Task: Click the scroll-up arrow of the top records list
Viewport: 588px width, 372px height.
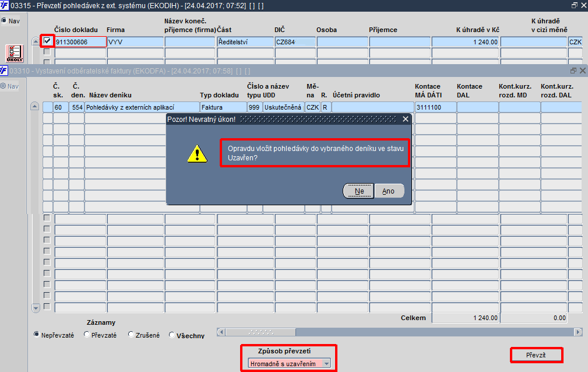Action: point(36,41)
